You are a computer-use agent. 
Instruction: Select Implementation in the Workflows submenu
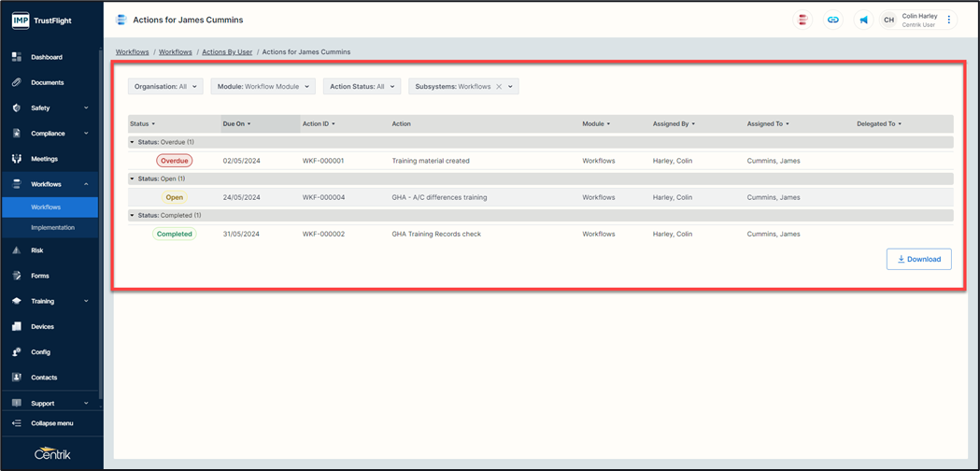click(52, 228)
